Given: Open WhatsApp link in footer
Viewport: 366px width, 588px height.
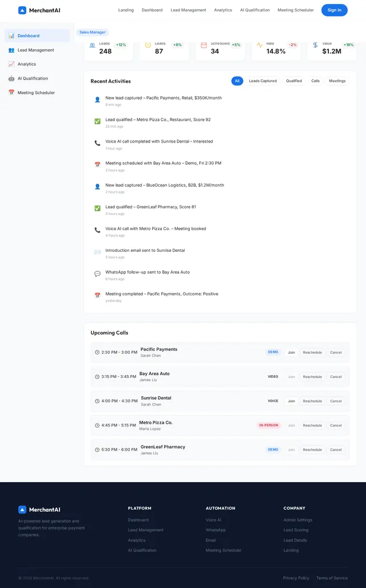Looking at the screenshot, I should click(x=216, y=530).
